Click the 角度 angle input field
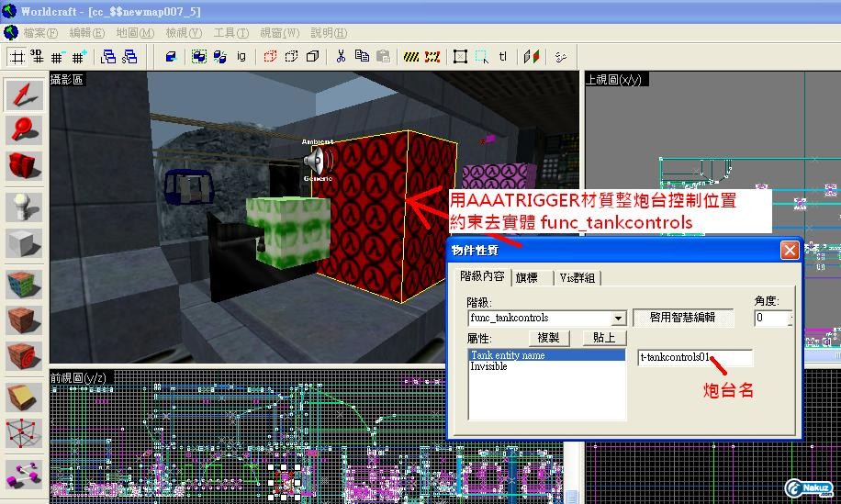Viewport: 841px width, 504px height. [x=771, y=318]
